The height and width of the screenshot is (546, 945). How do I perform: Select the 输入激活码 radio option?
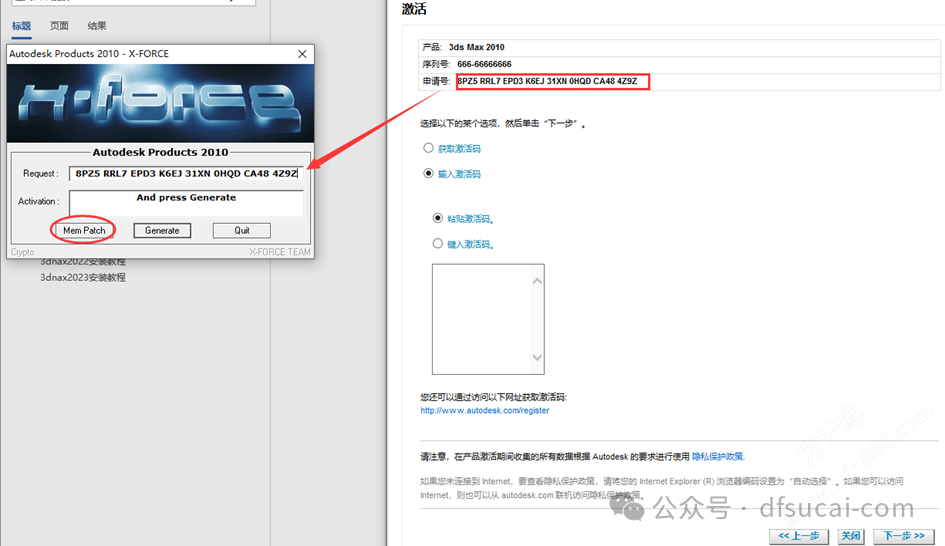tap(429, 173)
